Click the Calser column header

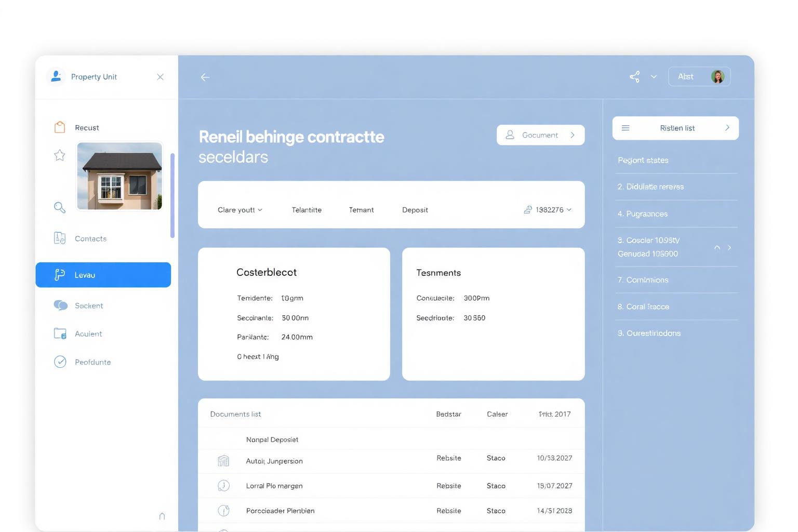(x=497, y=414)
